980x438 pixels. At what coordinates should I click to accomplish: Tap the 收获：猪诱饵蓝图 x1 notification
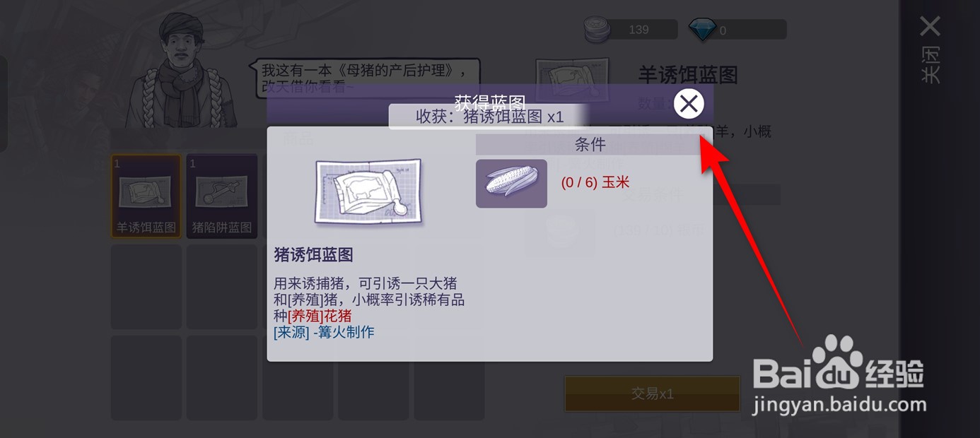click(489, 117)
